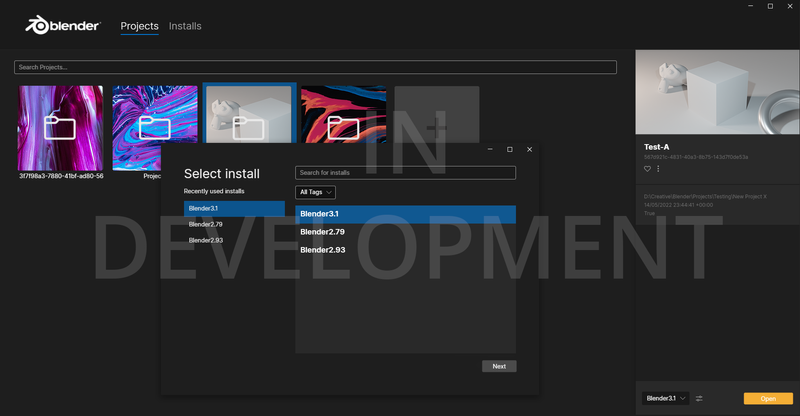The width and height of the screenshot is (800, 416).
Task: Click the orange Open button
Action: coord(768,399)
